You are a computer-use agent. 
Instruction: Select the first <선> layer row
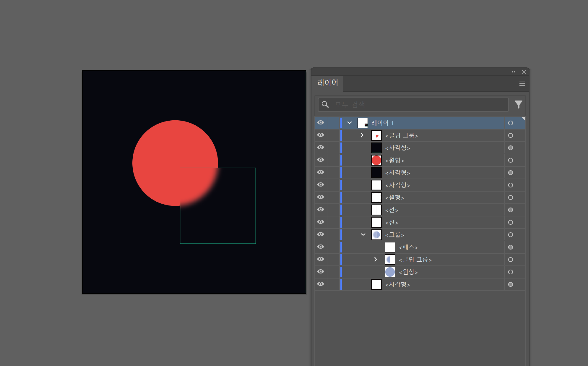pos(392,210)
